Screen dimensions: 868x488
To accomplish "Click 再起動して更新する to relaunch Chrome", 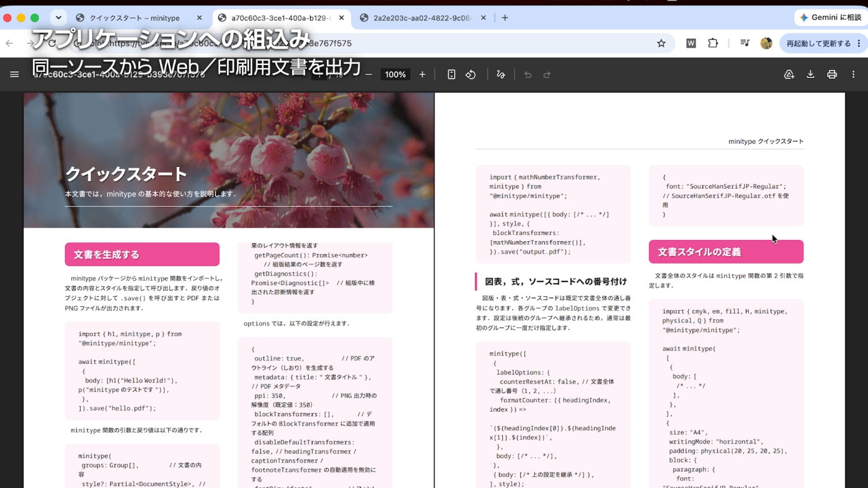I will [x=822, y=43].
